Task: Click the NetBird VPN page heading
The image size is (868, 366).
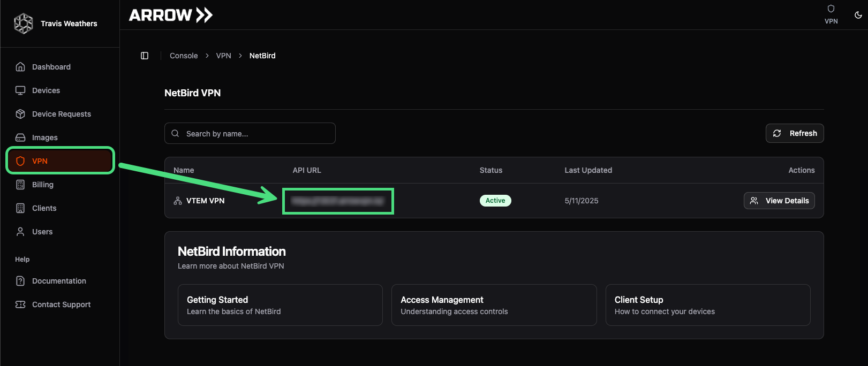Action: pyautogui.click(x=193, y=93)
